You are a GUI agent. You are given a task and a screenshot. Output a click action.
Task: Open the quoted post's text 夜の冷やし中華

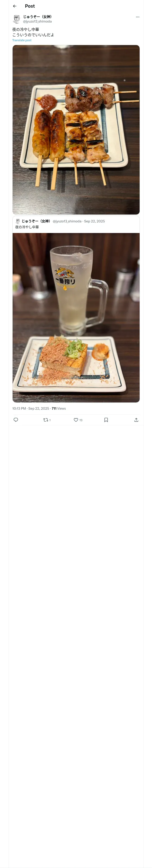[x=27, y=227]
